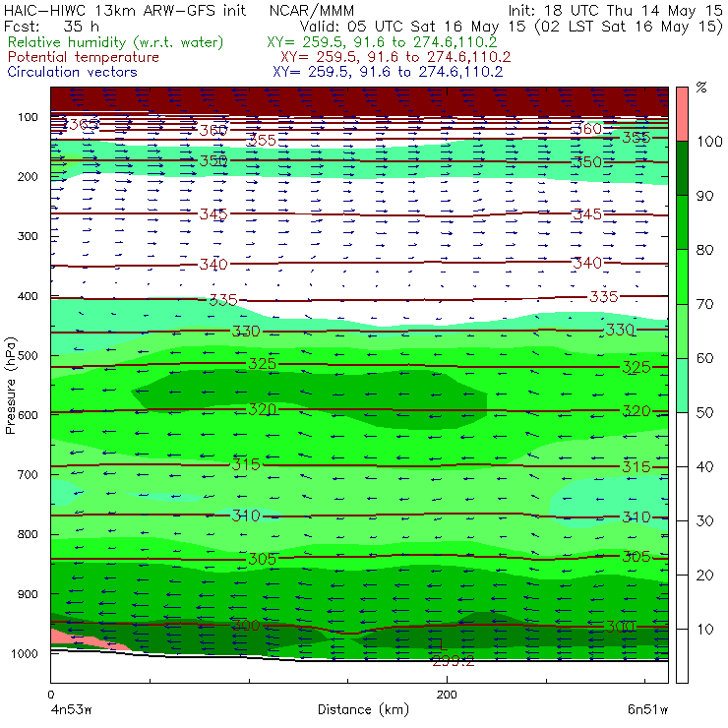
Task: Select the red 'Potential temperature' legend label
Action: point(83,57)
